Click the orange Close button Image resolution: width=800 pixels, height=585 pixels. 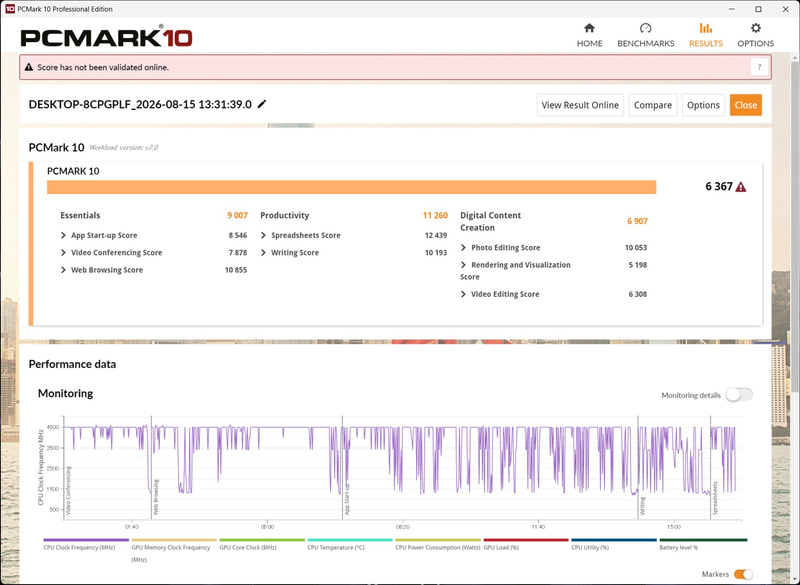point(745,105)
